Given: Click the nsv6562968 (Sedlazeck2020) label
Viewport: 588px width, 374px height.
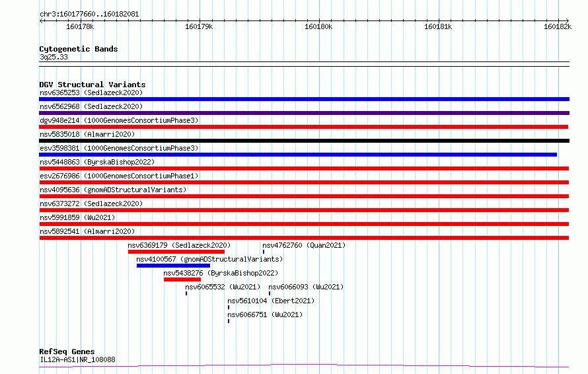Looking at the screenshot, I should (x=91, y=106).
